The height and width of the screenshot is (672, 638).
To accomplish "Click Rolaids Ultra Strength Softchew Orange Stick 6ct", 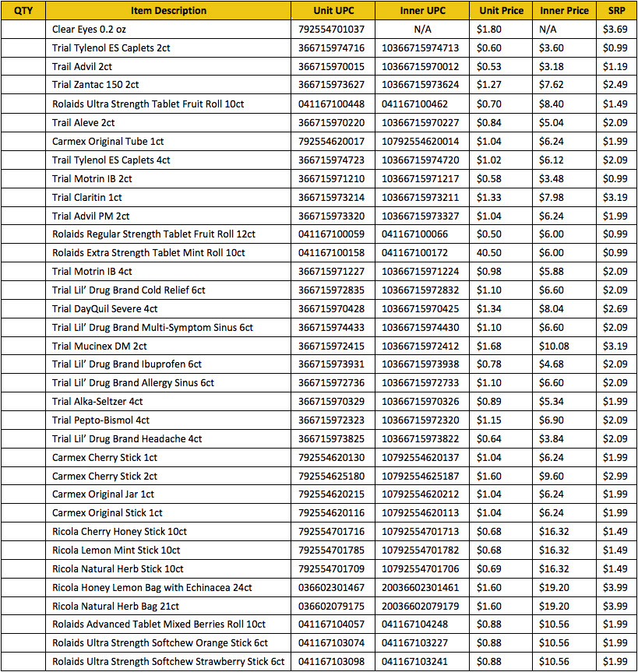I will click(160, 643).
